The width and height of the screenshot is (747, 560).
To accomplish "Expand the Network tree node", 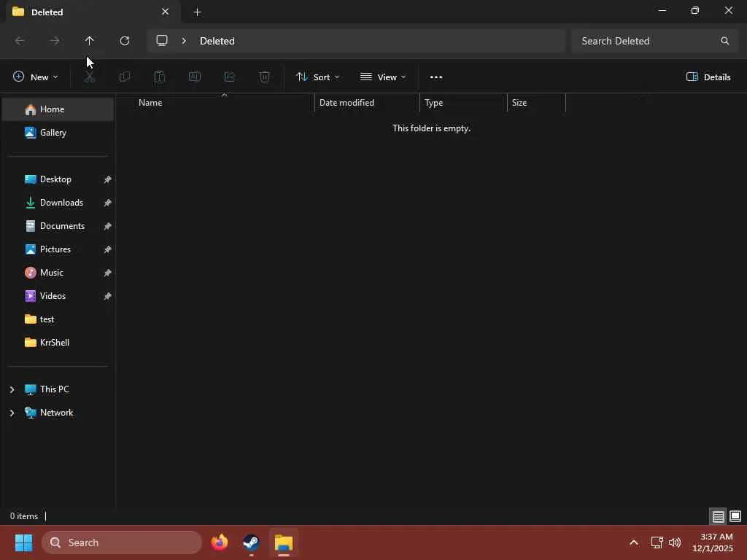I will pyautogui.click(x=12, y=413).
